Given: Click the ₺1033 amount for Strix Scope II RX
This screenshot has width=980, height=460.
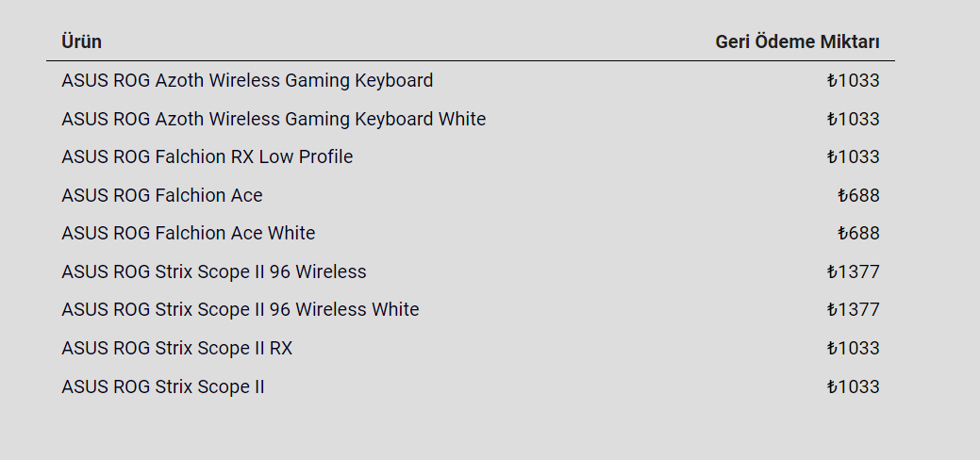Looking at the screenshot, I should pyautogui.click(x=853, y=348).
